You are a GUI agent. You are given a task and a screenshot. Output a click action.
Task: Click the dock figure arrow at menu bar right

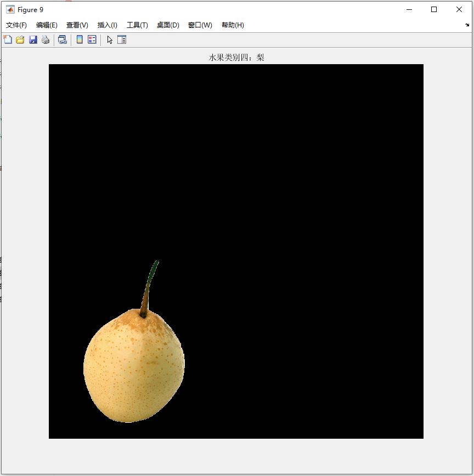(x=467, y=25)
